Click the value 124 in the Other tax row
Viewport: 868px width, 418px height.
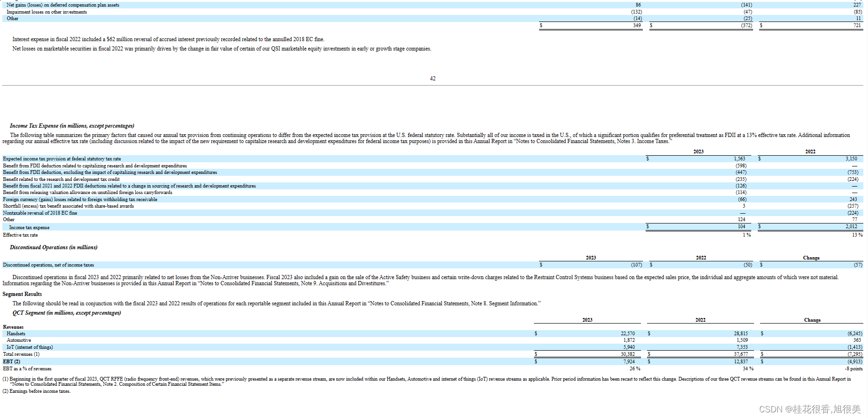point(741,220)
